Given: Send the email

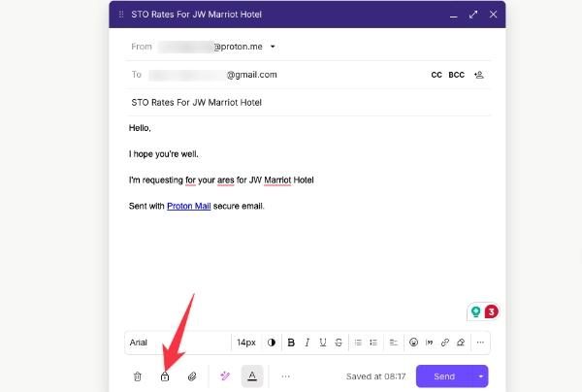Looking at the screenshot, I should pos(444,376).
